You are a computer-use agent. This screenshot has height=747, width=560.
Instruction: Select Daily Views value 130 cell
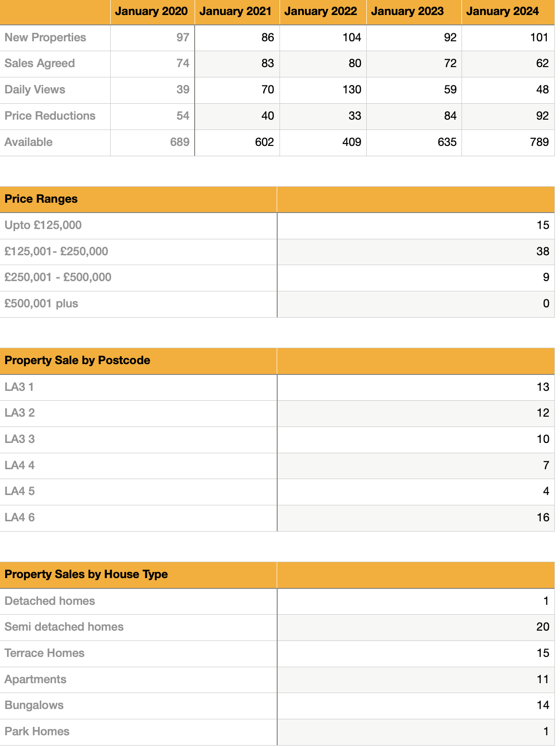point(323,90)
